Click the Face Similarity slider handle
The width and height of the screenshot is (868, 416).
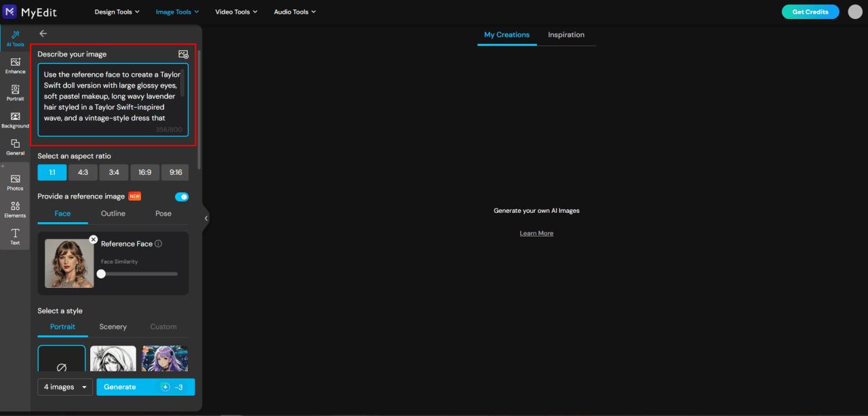click(101, 274)
